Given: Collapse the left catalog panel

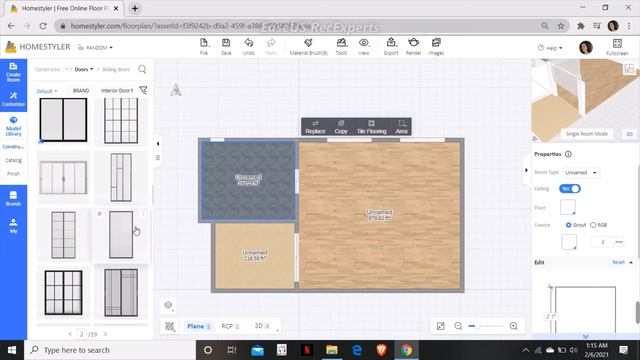Looking at the screenshot, I should point(158,144).
